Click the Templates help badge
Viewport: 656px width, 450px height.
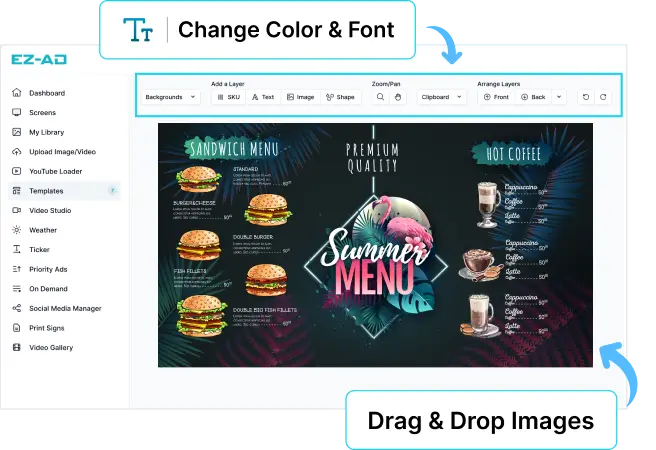112,191
